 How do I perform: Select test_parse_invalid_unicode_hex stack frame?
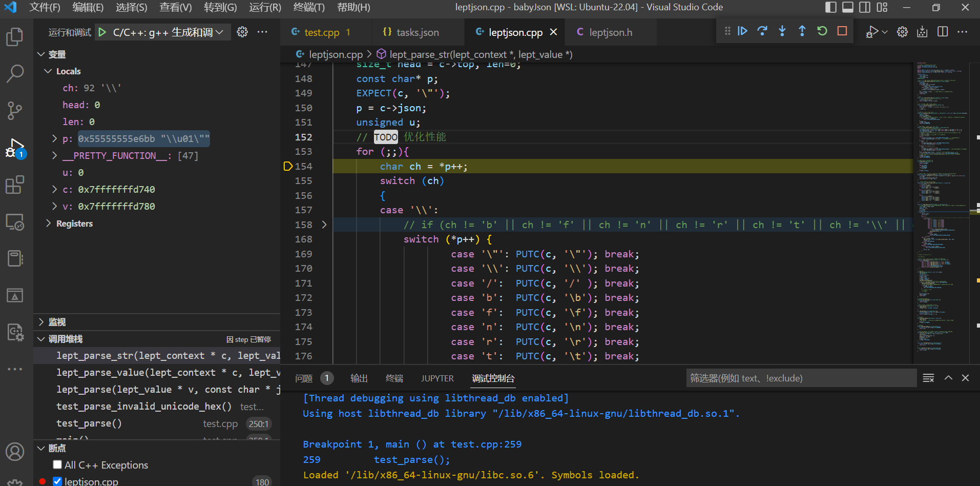157,407
